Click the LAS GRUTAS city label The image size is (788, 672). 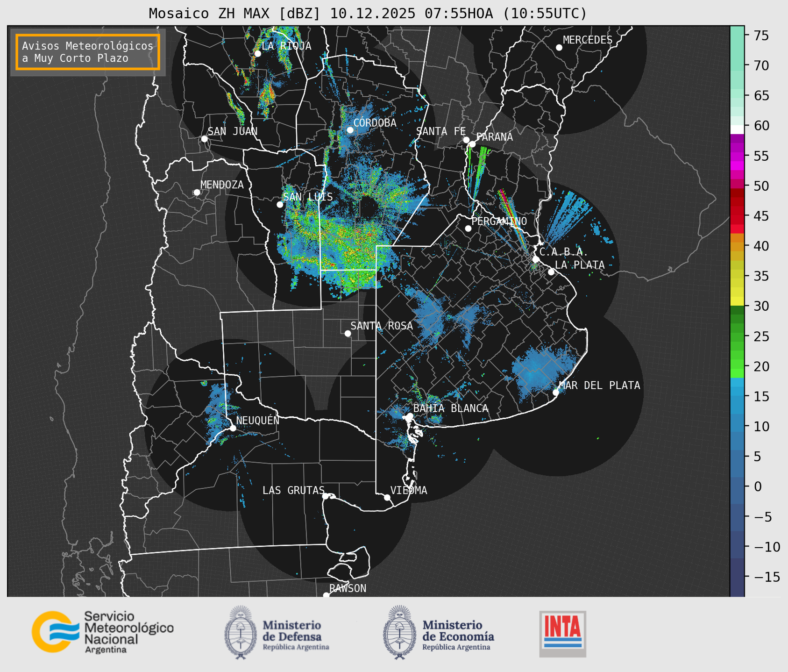[x=293, y=490]
